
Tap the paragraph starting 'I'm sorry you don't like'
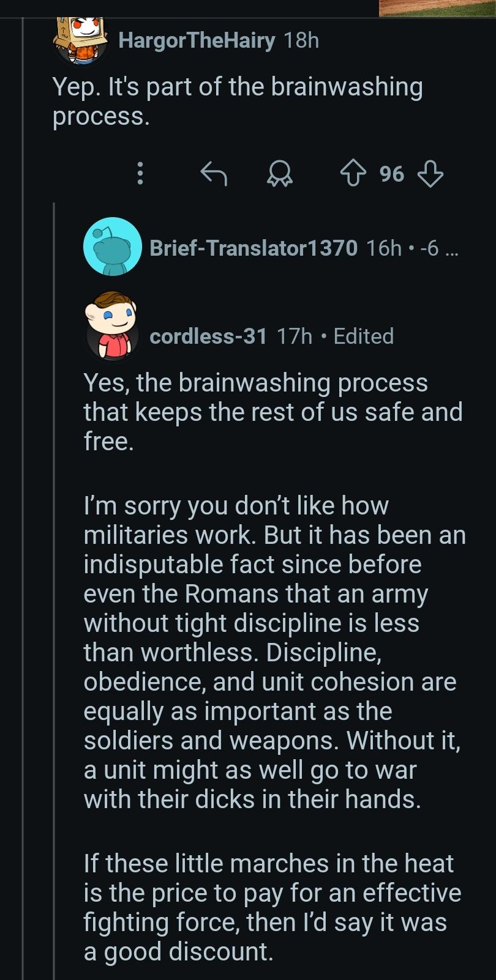275,653
